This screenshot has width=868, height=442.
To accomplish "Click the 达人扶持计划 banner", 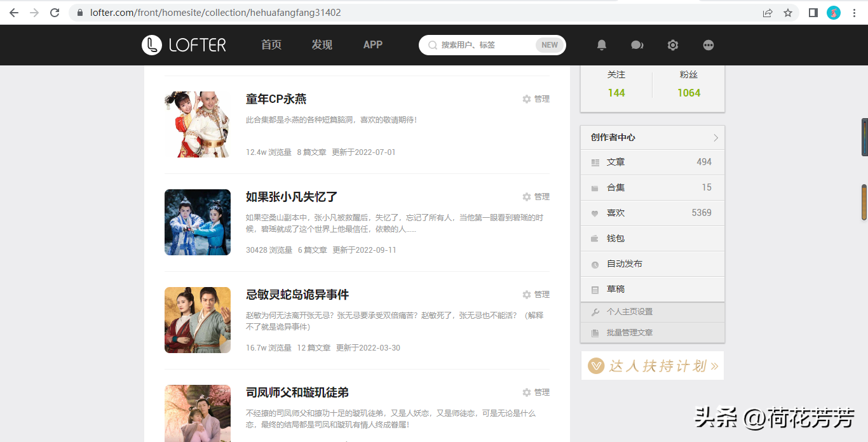I will pos(653,366).
